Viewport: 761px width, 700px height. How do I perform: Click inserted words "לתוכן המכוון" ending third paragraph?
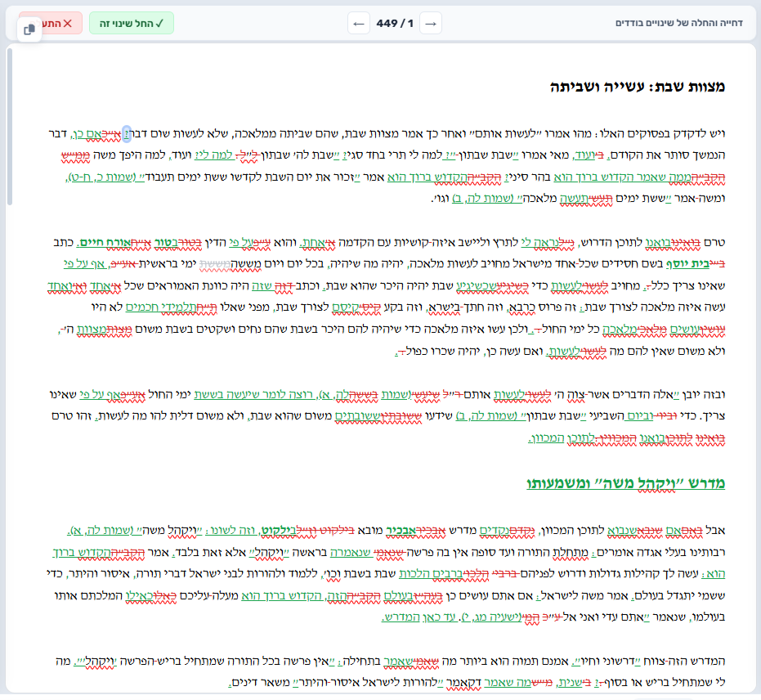[x=562, y=438]
